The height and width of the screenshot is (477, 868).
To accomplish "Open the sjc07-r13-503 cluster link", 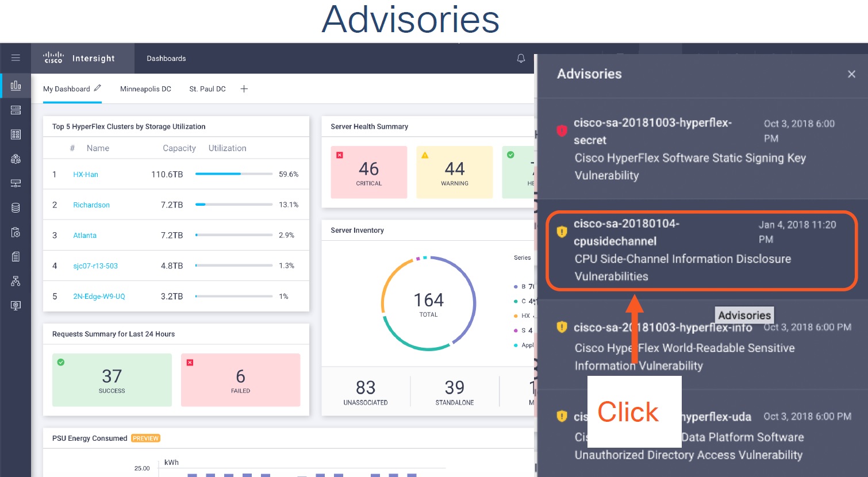I will [x=95, y=266].
